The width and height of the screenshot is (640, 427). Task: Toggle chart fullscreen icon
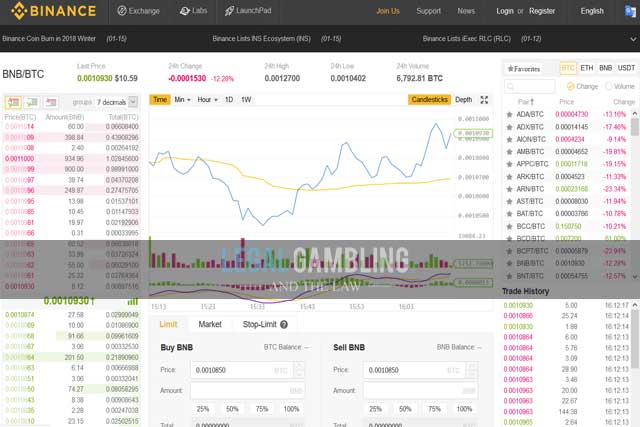click(x=484, y=100)
